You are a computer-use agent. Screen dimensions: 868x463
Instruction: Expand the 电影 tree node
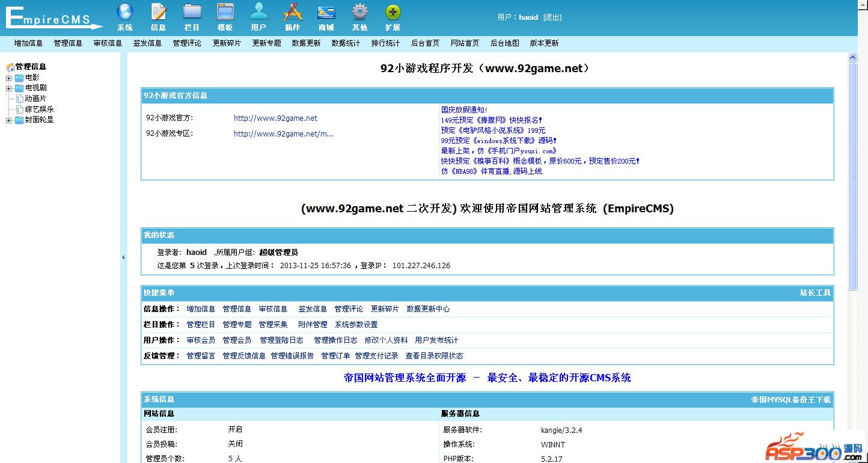(9, 78)
